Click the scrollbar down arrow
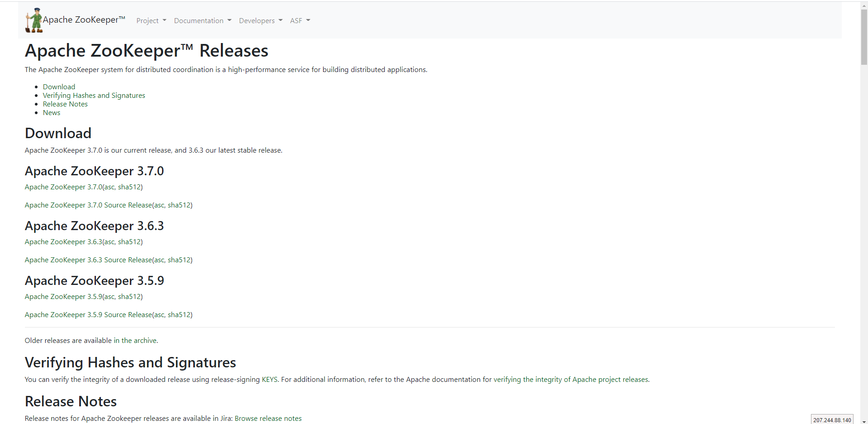This screenshot has height=424, width=868. point(864,421)
